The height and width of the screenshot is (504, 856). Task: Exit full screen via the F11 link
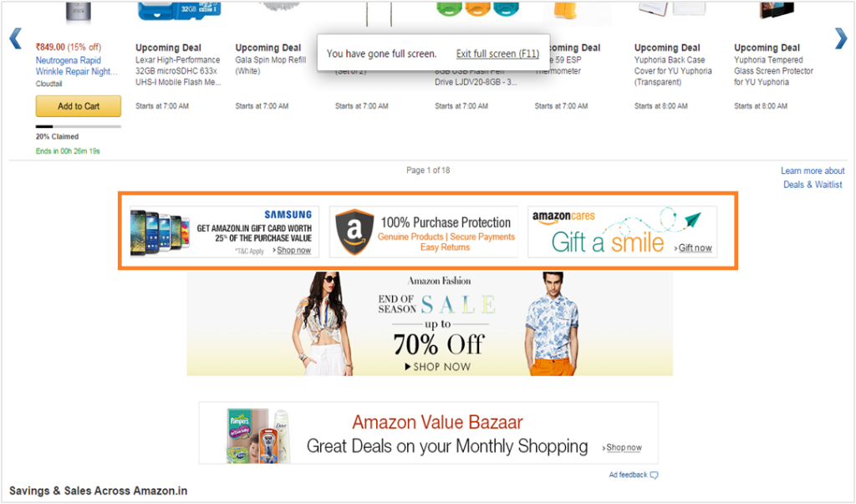point(497,53)
